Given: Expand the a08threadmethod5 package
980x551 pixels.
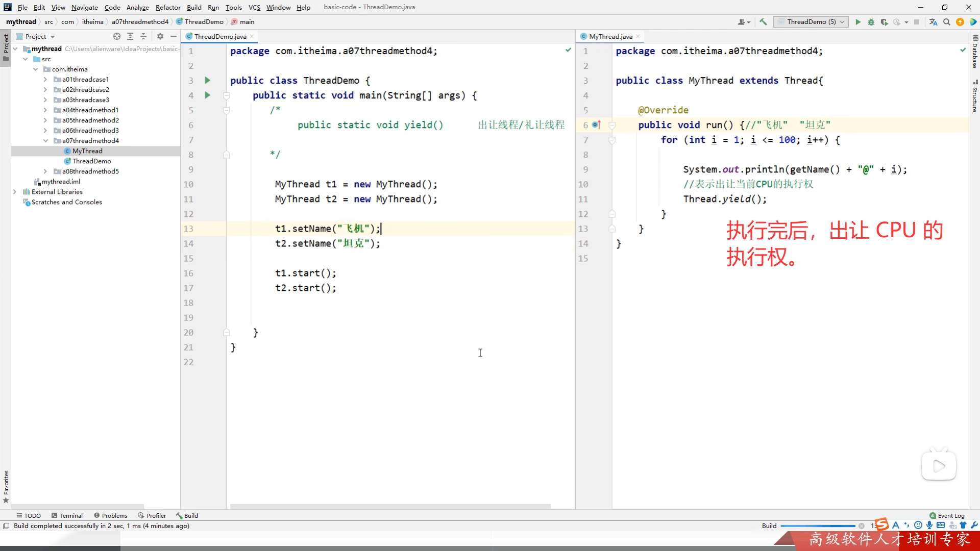Looking at the screenshot, I should click(45, 171).
